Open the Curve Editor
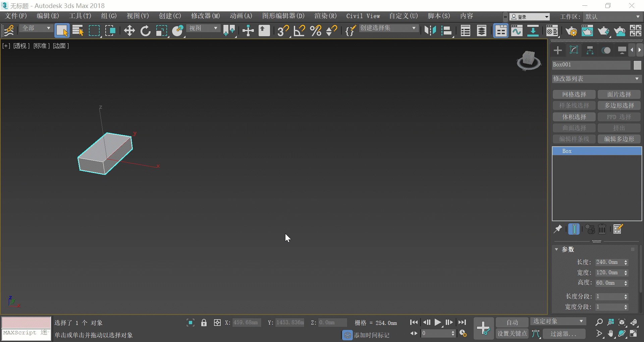This screenshot has height=342, width=644. (x=517, y=31)
